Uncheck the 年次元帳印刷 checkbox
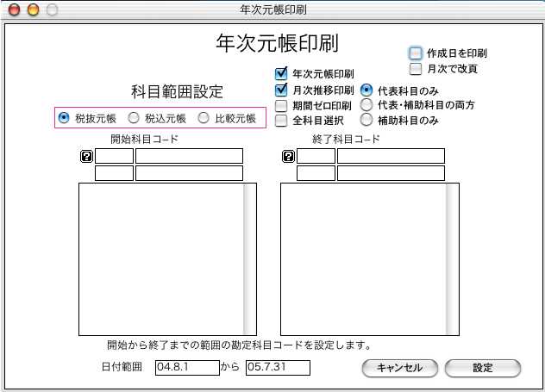The height and width of the screenshot is (392, 545). (x=281, y=74)
